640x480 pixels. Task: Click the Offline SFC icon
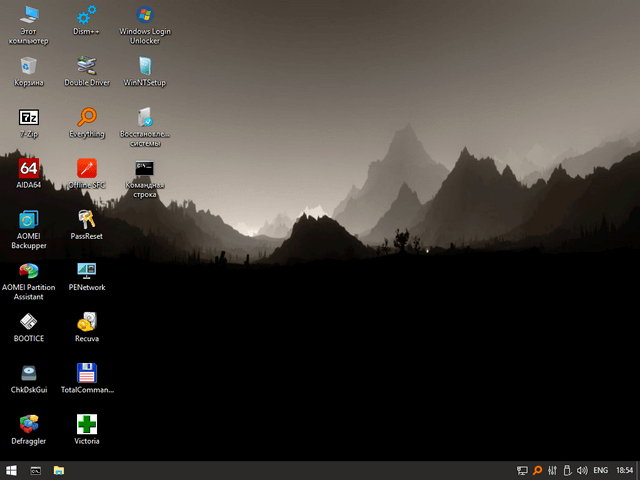coord(87,168)
